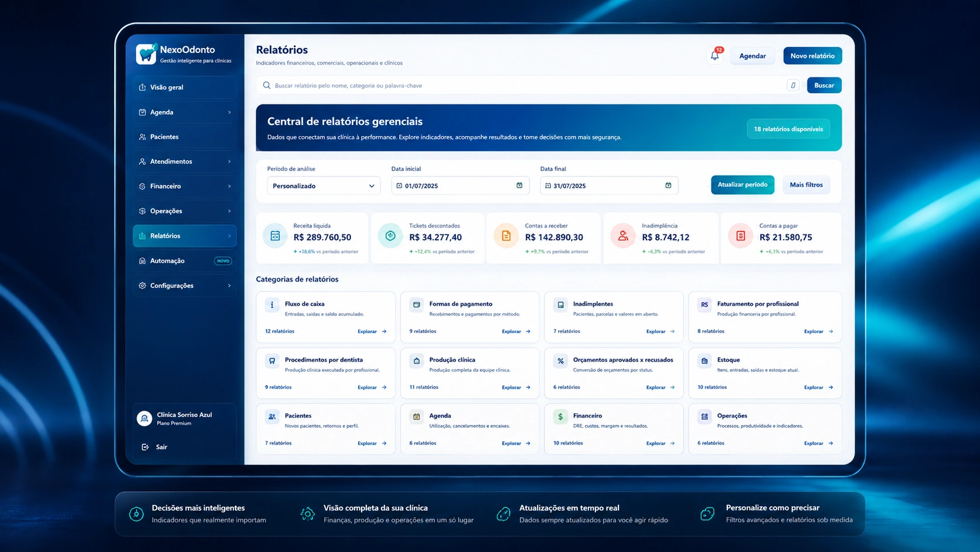
Task: Click the Agenda category calendar icon
Action: point(417,416)
